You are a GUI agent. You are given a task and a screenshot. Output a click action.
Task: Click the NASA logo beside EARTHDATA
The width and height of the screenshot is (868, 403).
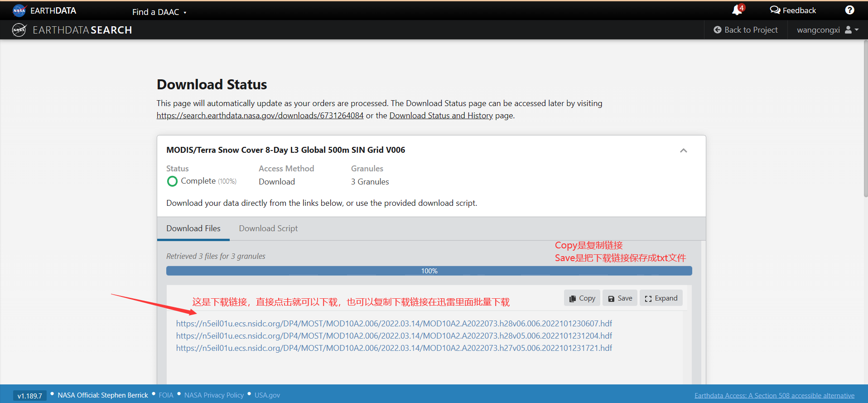[x=19, y=10]
